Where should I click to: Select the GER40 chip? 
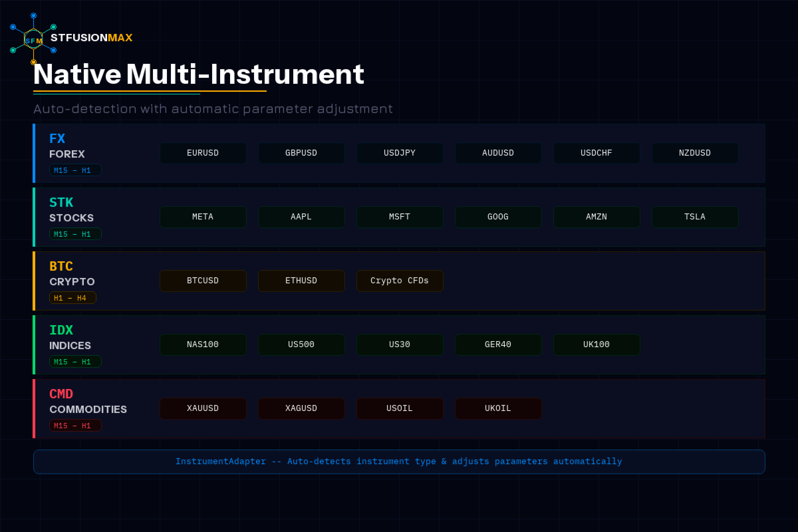point(498,344)
